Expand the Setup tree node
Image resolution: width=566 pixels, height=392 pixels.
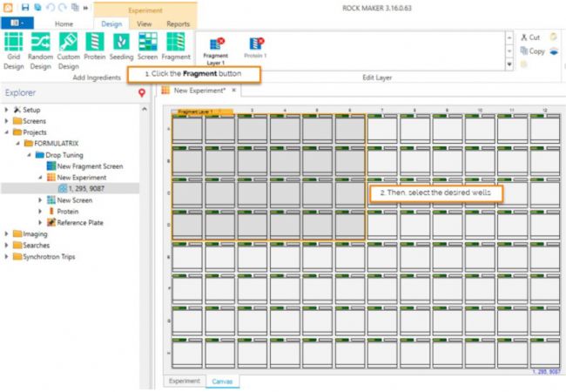pos(7,110)
